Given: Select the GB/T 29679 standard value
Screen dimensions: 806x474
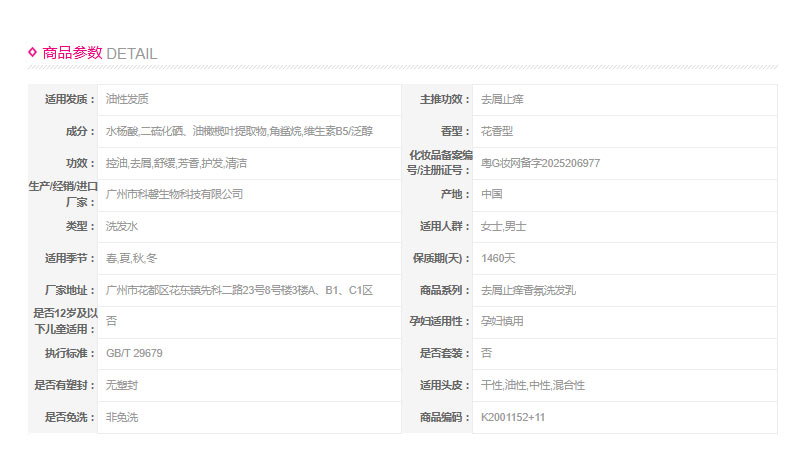Looking at the screenshot, I should (134, 353).
